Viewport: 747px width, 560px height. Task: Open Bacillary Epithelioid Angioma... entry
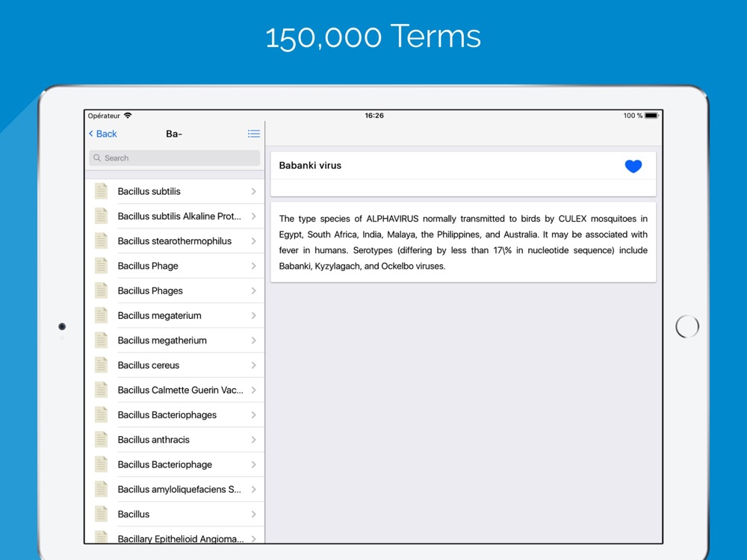click(174, 535)
